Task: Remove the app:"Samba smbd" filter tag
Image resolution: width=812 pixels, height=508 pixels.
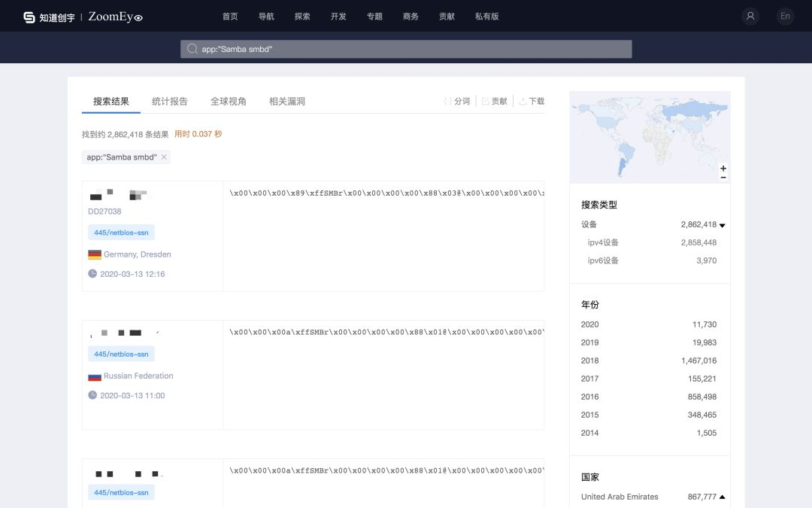Action: [x=164, y=157]
